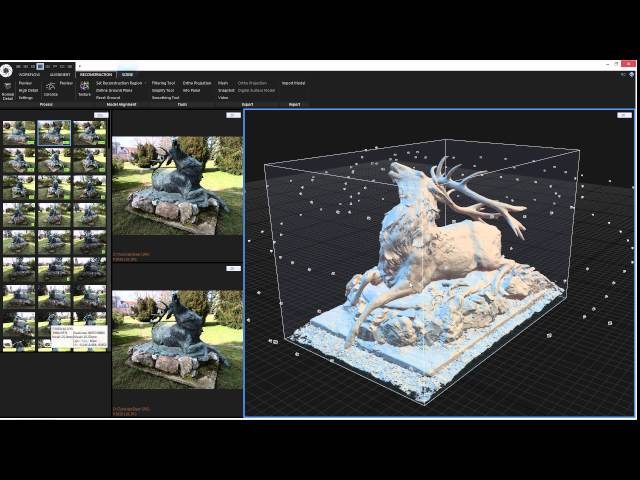The image size is (640, 480).
Task: Open the Filtering Tool
Action: click(x=163, y=83)
